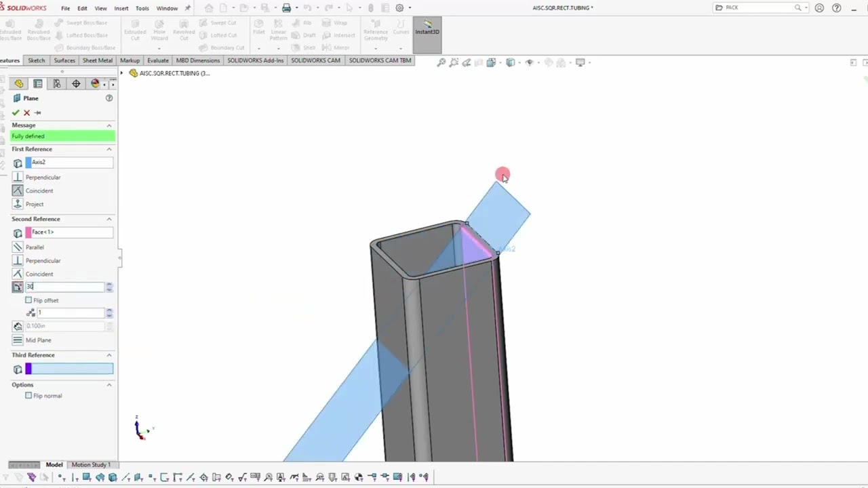Open the Options gear icon
This screenshot has width=868, height=488.
399,8
